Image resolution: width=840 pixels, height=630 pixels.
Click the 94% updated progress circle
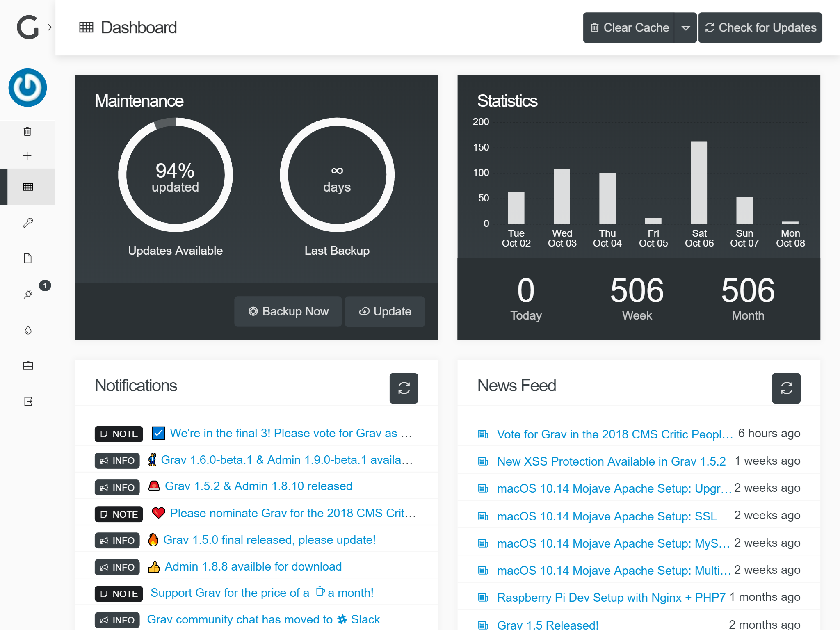coord(175,176)
